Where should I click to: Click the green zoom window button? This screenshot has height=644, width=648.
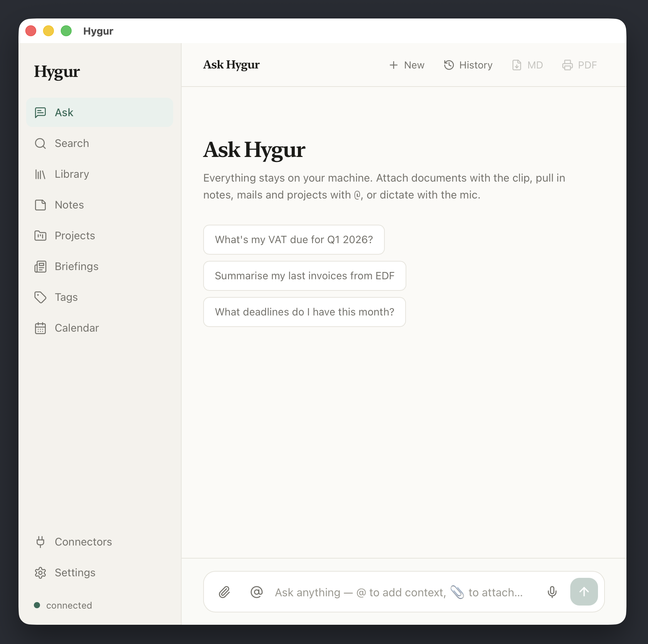tap(66, 31)
